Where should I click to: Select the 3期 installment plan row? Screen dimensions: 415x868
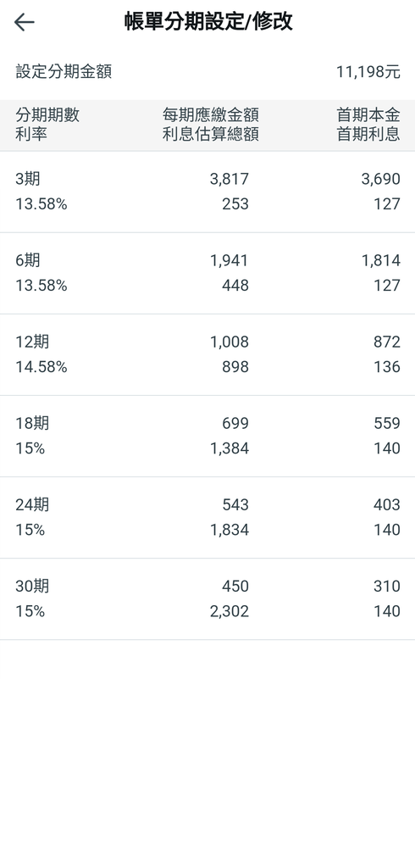[x=207, y=192]
